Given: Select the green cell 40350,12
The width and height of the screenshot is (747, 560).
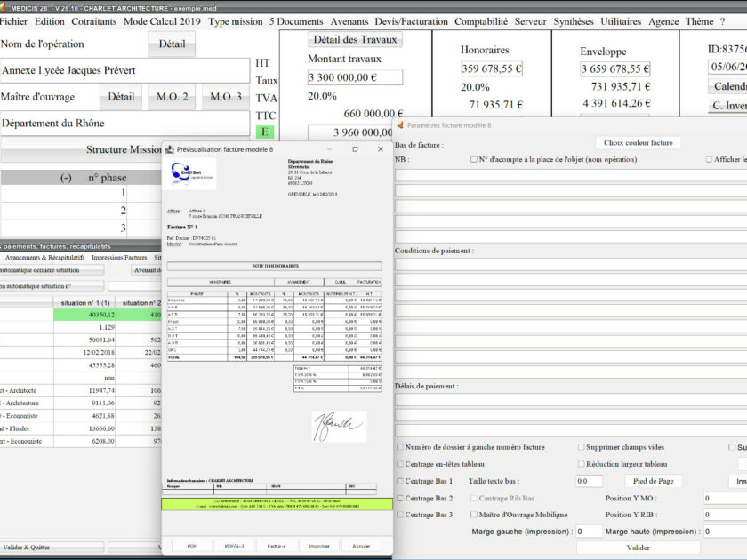Looking at the screenshot, I should pos(84,315).
